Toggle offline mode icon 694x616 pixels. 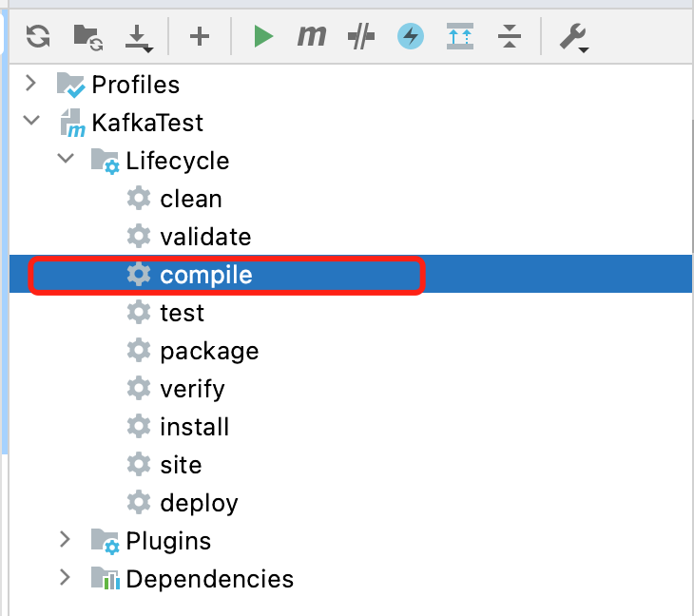pyautogui.click(x=361, y=36)
